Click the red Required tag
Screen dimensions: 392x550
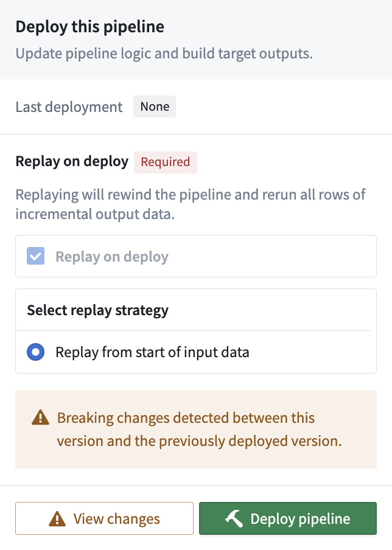166,162
